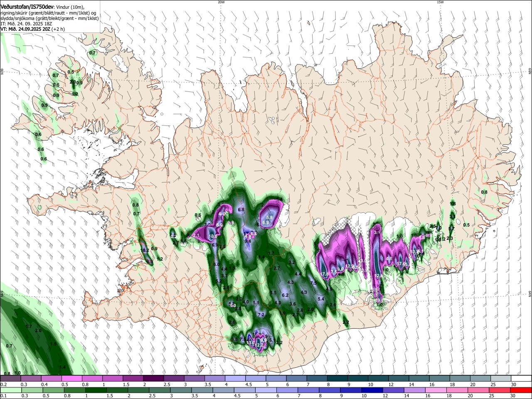Select the green 2 swatch in the lower legend row

click(138, 390)
